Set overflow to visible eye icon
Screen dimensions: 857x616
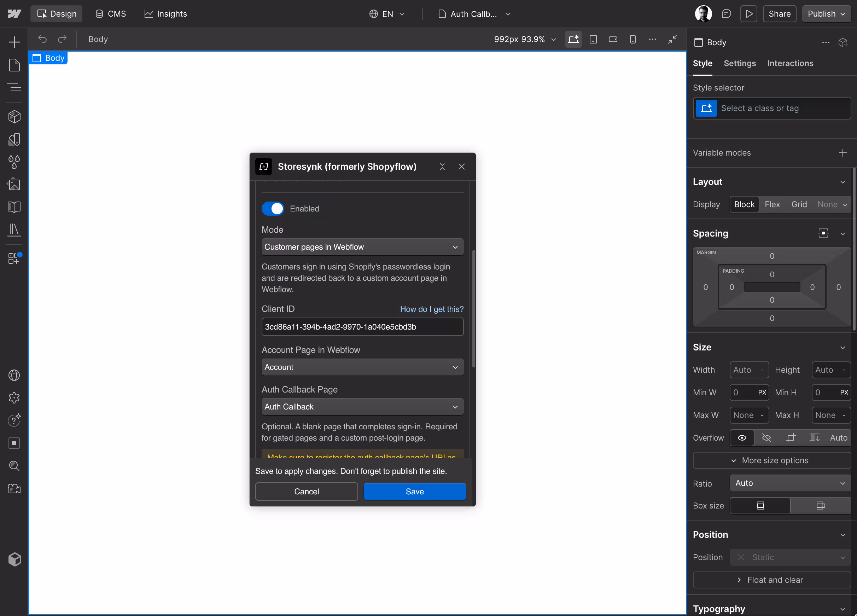pos(742,438)
